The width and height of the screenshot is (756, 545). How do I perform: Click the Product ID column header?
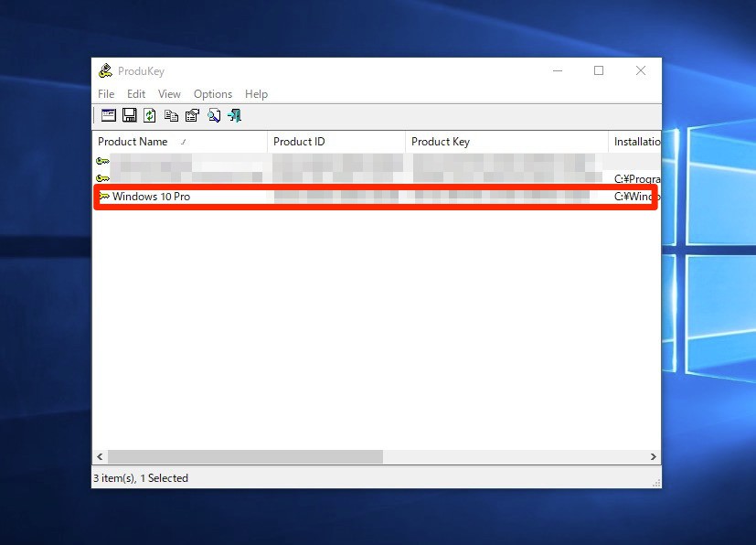point(299,142)
